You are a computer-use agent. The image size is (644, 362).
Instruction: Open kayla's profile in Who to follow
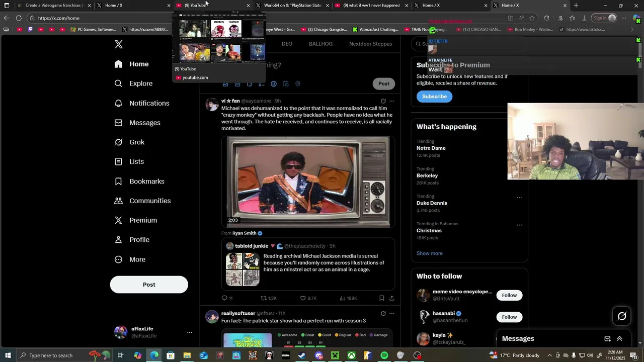[x=443, y=335]
